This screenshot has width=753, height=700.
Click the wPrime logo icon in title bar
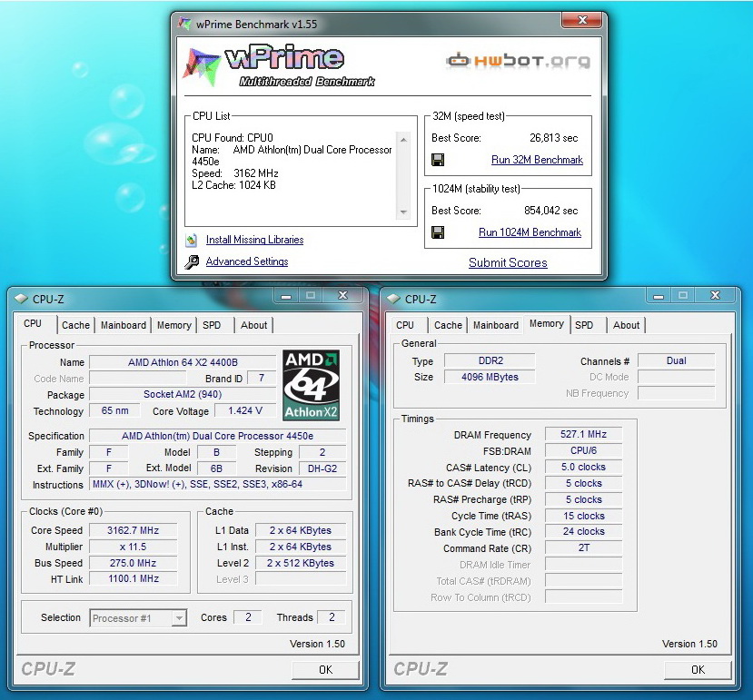(x=185, y=24)
